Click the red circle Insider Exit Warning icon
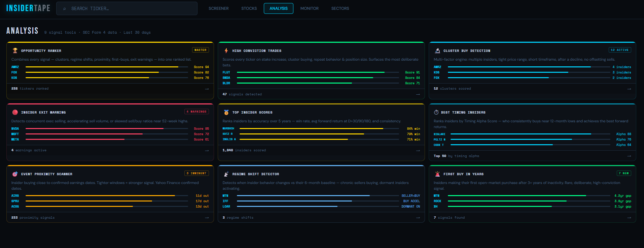This screenshot has height=248, width=644. [x=15, y=112]
